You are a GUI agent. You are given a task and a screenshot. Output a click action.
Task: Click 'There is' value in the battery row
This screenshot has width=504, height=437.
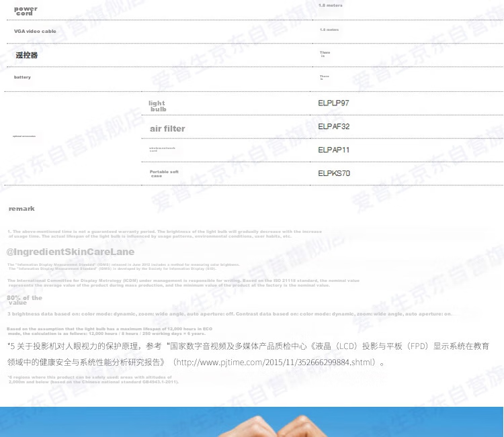click(x=325, y=77)
